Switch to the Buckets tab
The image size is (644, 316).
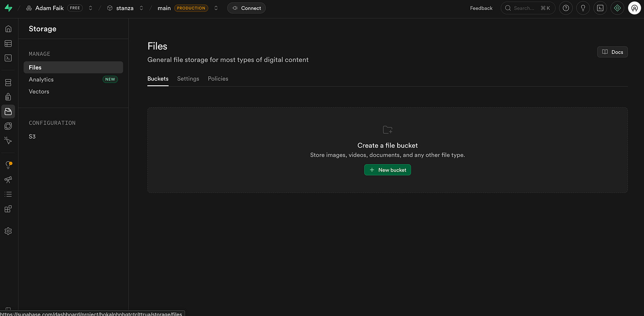tap(158, 79)
